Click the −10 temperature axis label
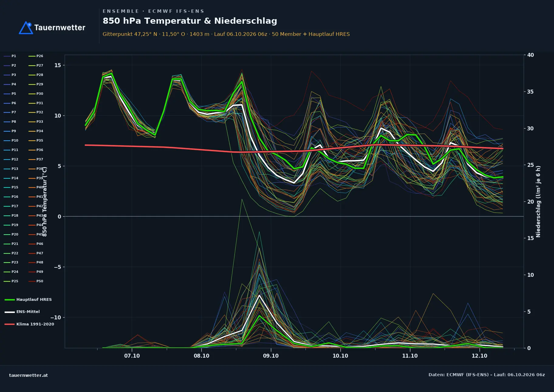554x392 pixels. pyautogui.click(x=56, y=318)
